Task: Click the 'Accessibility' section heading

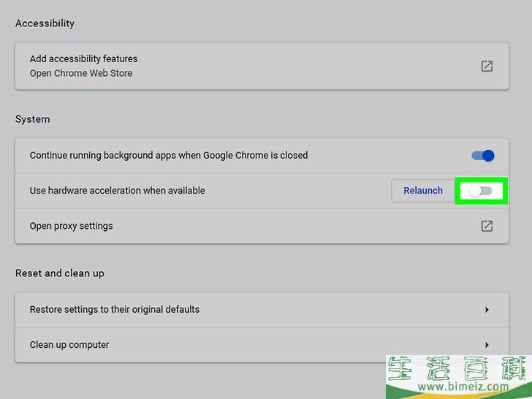Action: click(x=45, y=23)
